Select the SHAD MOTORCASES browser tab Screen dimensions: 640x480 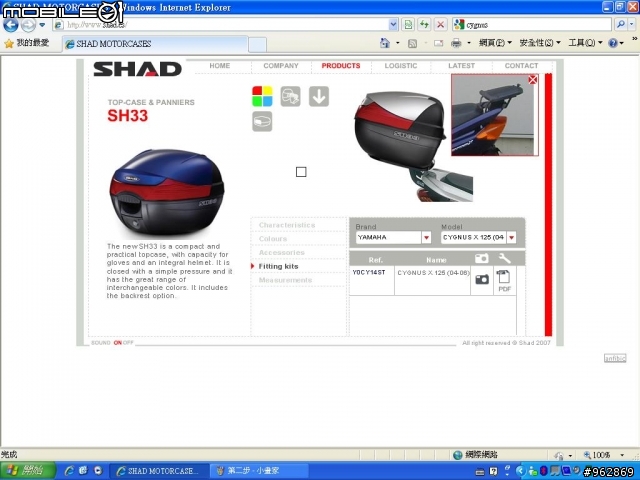pyautogui.click(x=155, y=44)
